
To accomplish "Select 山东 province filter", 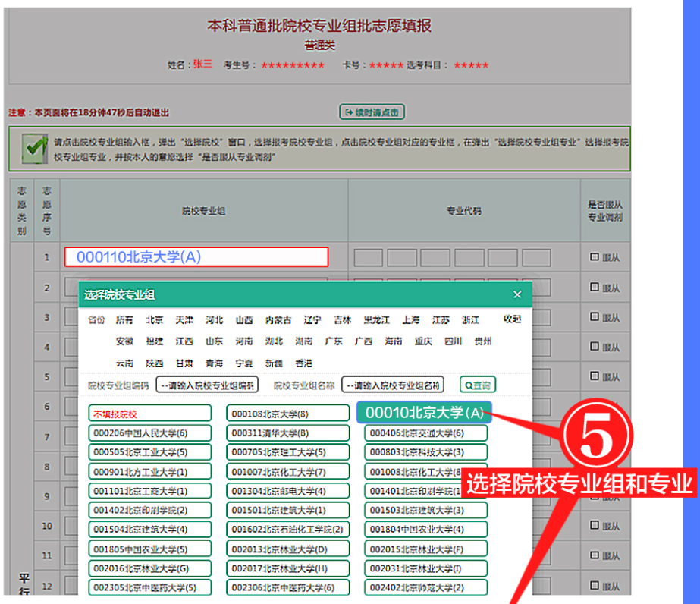I will point(215,341).
